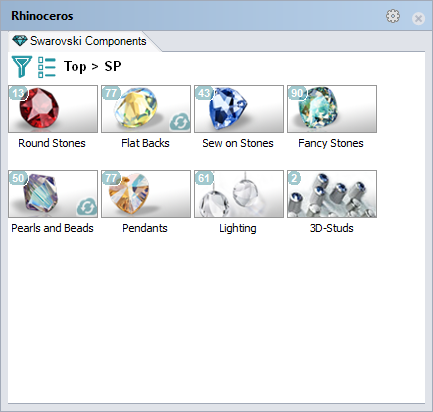Image resolution: width=433 pixels, height=412 pixels.
Task: Click the refresh icon on Pearls and Beads
Action: click(87, 207)
